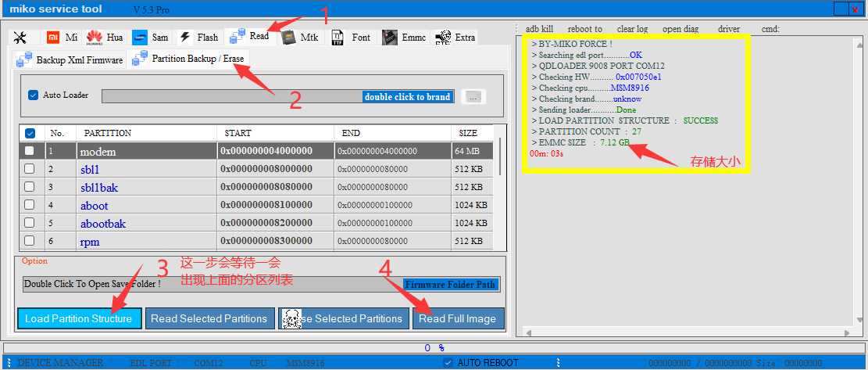868x370 pixels.
Task: Switch to the Mi Xiaomi tab
Action: (61, 38)
